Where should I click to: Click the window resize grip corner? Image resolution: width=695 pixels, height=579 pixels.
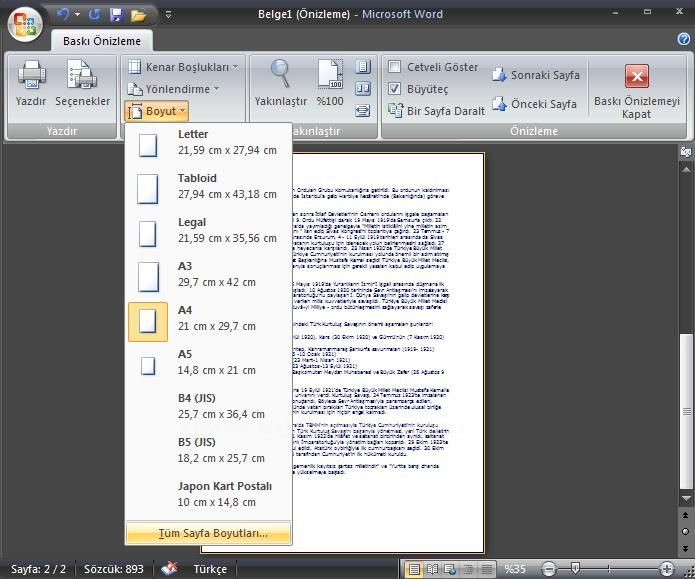689,573
